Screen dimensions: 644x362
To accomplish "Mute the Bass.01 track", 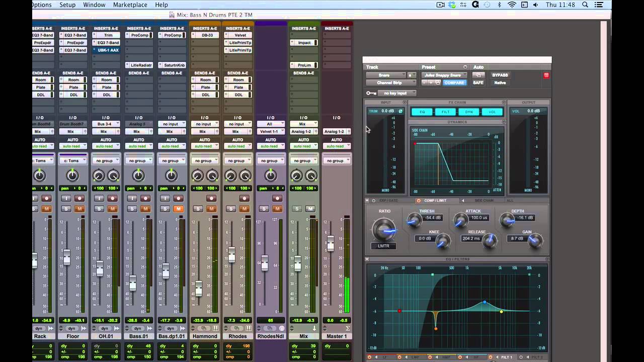I will click(x=145, y=209).
